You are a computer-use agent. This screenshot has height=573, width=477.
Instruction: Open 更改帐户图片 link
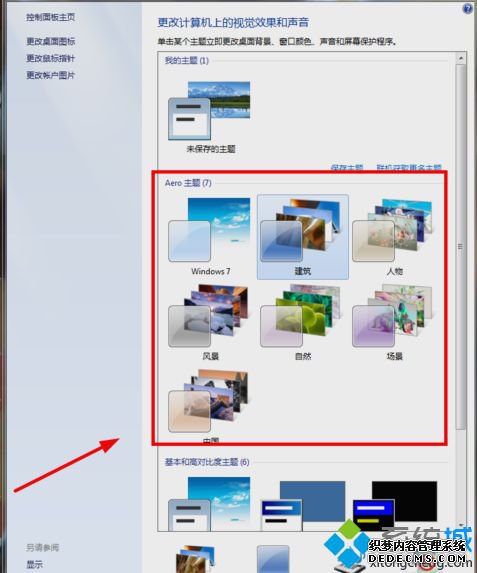pos(50,75)
